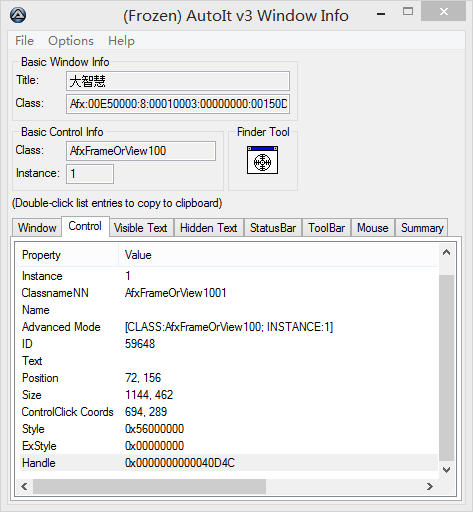Click the Property column header
This screenshot has height=512, width=473.
coord(68,255)
